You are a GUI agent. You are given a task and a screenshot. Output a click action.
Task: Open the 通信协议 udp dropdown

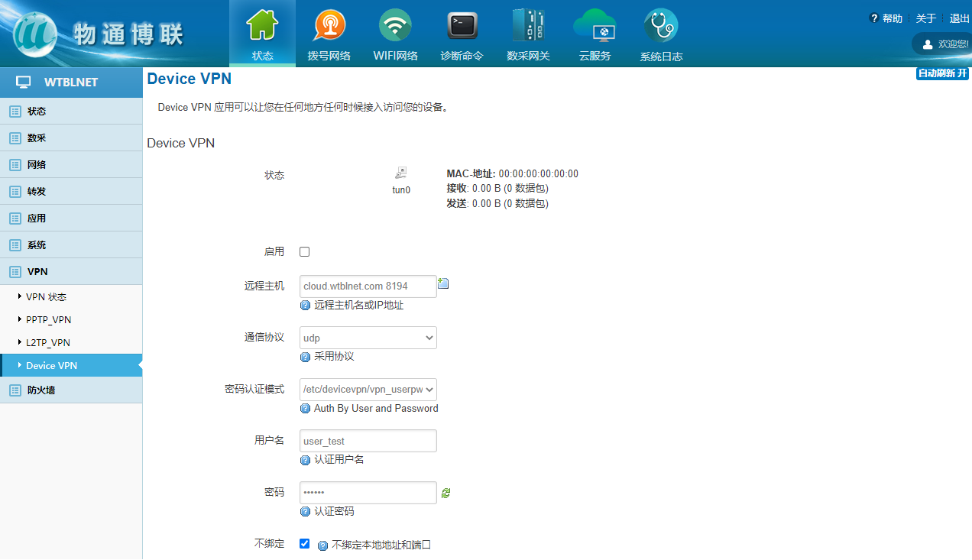coord(368,338)
